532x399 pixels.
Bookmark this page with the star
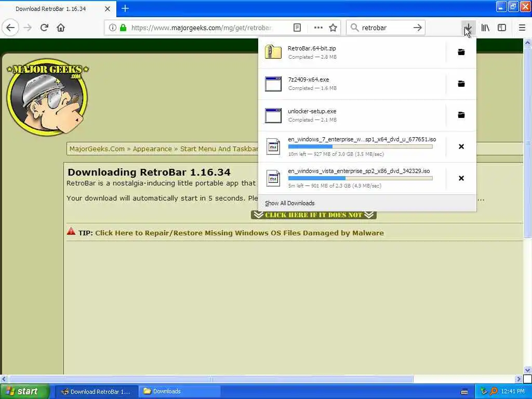pyautogui.click(x=333, y=28)
